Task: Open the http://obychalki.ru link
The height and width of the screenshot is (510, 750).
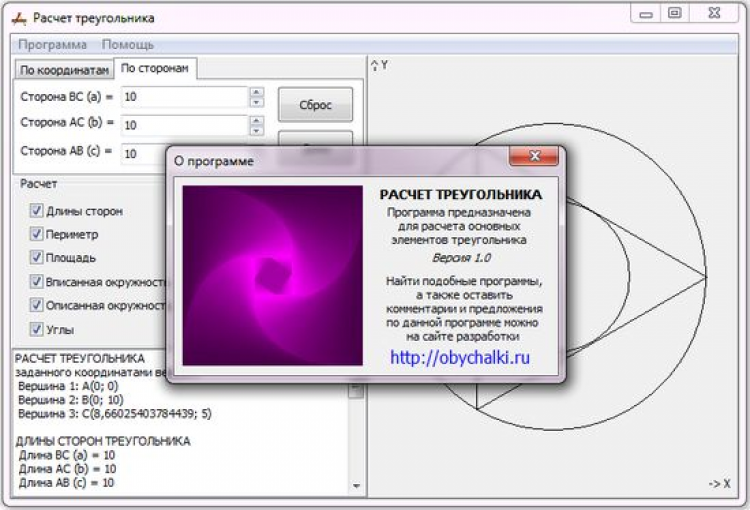Action: [460, 357]
